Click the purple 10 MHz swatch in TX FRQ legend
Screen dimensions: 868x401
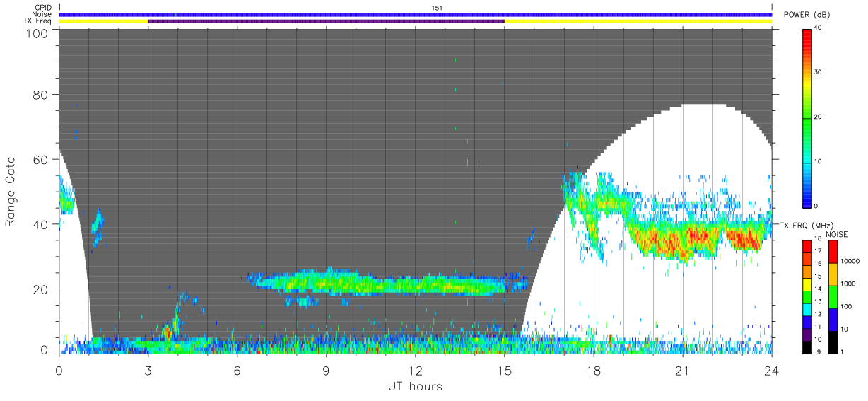tap(807, 334)
